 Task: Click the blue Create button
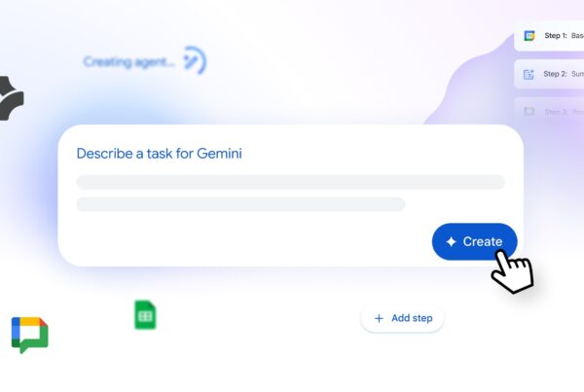[x=475, y=241]
